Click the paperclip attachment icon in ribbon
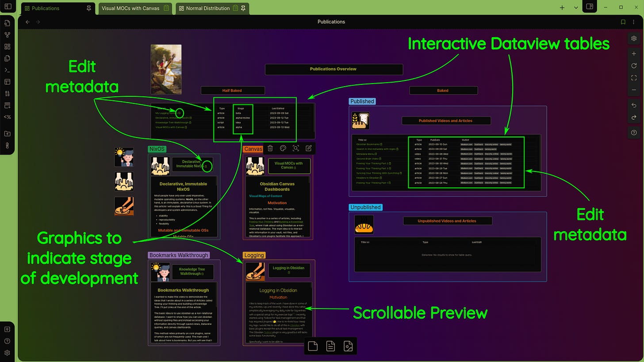644x362 pixels. [7, 145]
